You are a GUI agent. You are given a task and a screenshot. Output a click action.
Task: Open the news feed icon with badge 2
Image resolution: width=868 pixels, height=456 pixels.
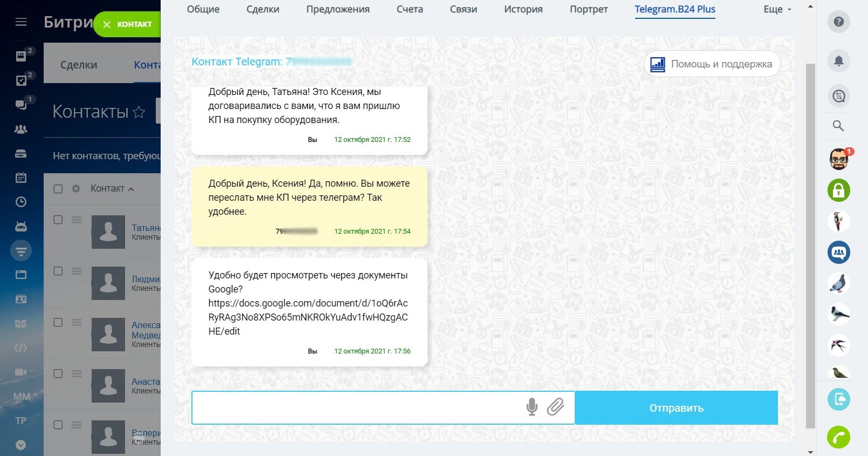(x=21, y=56)
